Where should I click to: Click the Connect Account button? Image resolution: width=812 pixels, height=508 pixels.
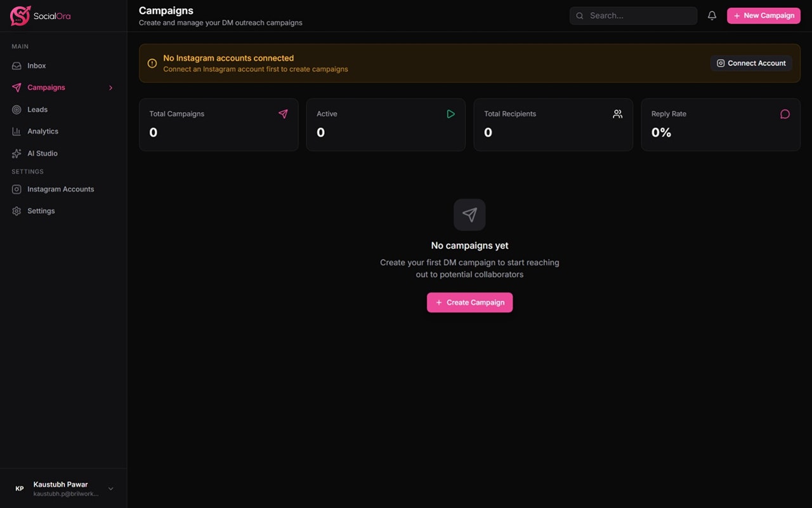751,63
